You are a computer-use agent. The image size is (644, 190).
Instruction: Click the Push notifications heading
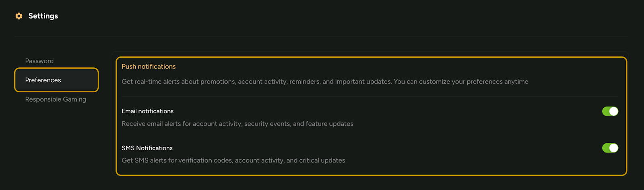click(149, 67)
